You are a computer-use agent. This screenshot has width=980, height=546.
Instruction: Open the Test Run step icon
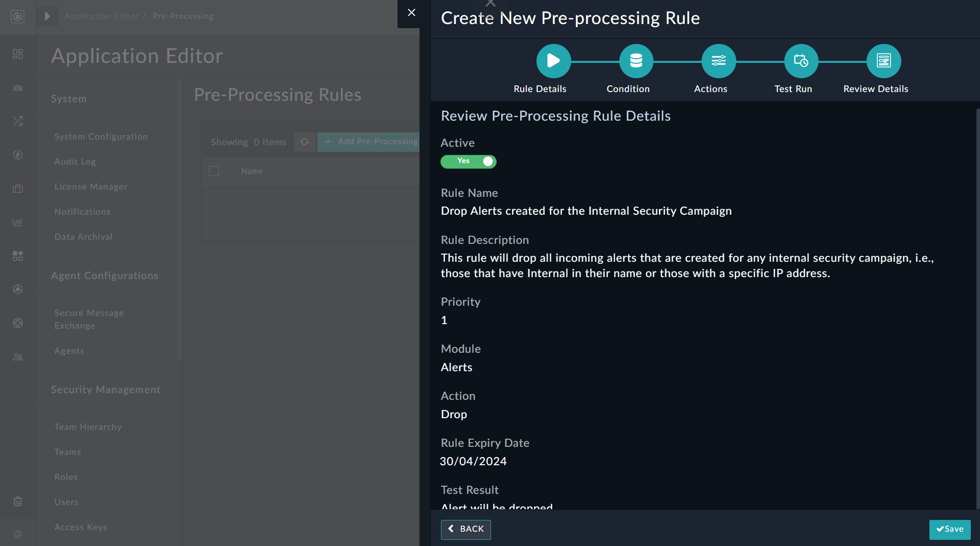(x=801, y=60)
